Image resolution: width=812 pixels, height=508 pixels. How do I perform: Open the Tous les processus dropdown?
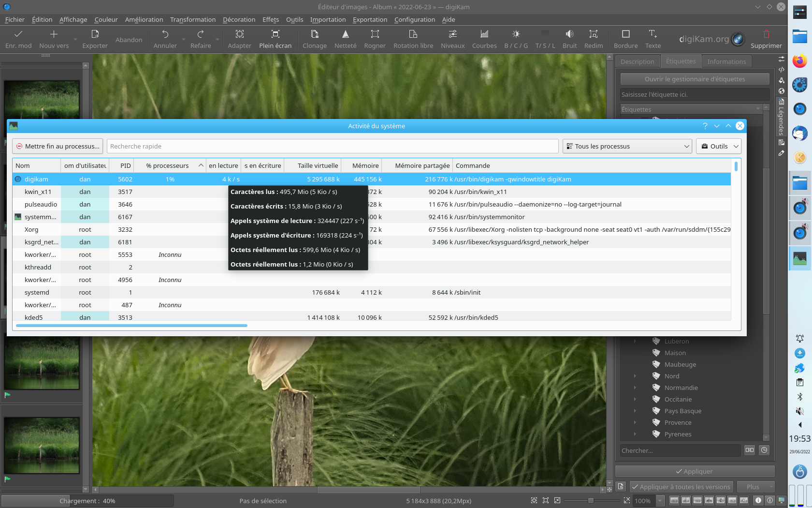tap(627, 146)
